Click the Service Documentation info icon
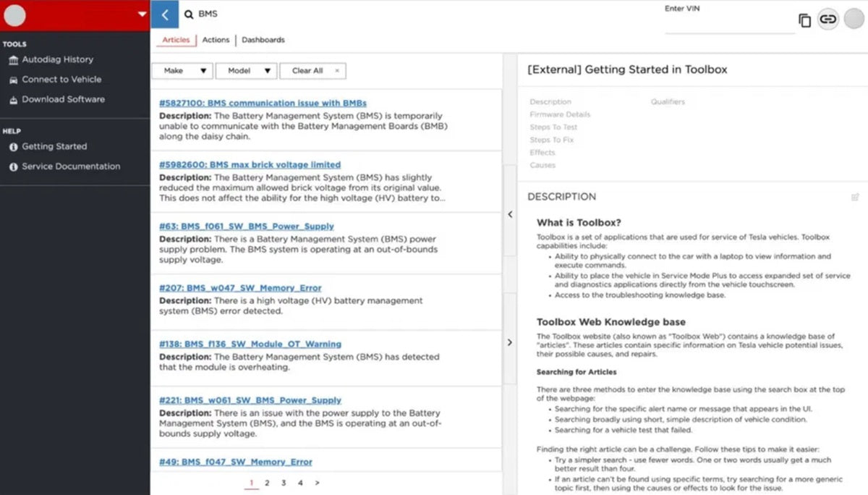 point(14,166)
